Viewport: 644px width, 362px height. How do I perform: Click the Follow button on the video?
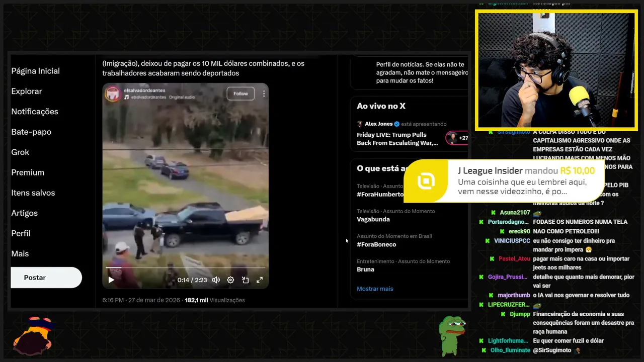[x=240, y=94]
